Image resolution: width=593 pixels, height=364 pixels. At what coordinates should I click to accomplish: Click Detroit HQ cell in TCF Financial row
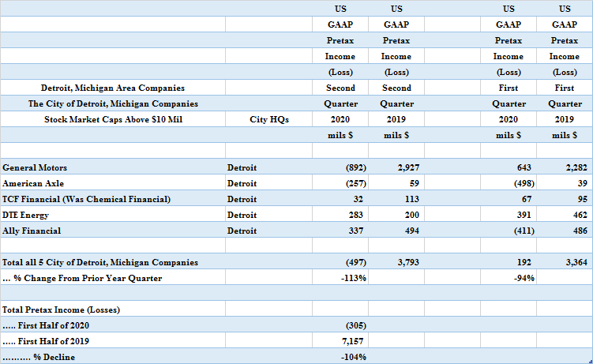click(242, 199)
